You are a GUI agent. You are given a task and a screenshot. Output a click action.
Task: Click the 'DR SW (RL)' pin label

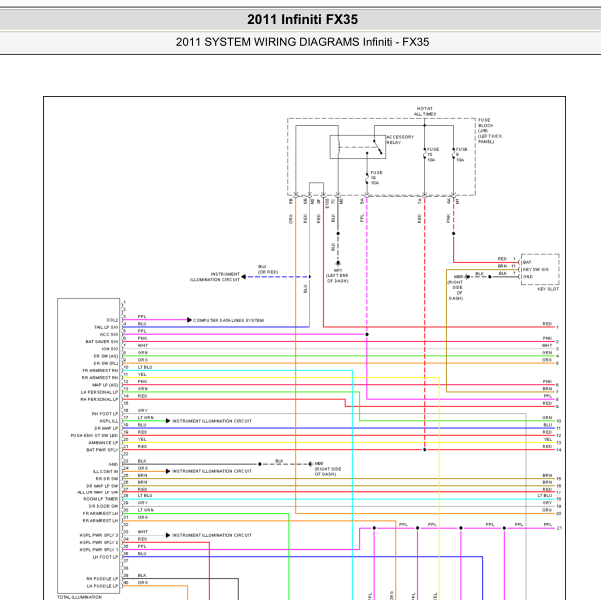(x=106, y=363)
